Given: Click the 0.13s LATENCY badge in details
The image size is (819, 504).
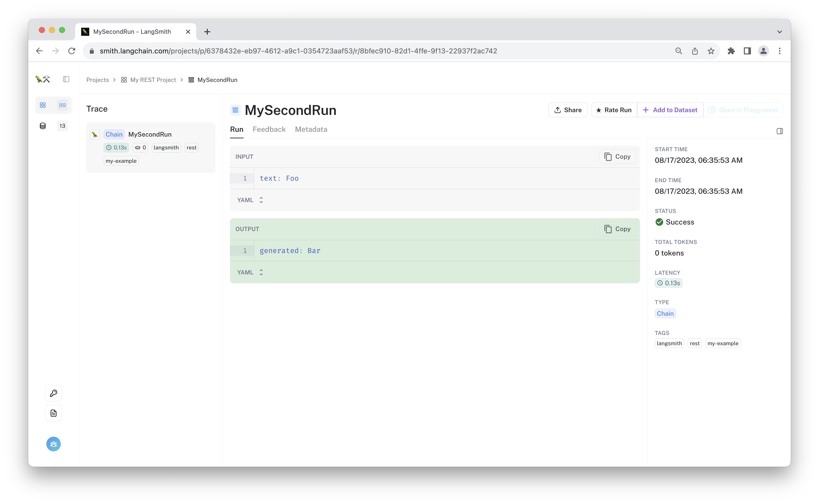Looking at the screenshot, I should (669, 283).
